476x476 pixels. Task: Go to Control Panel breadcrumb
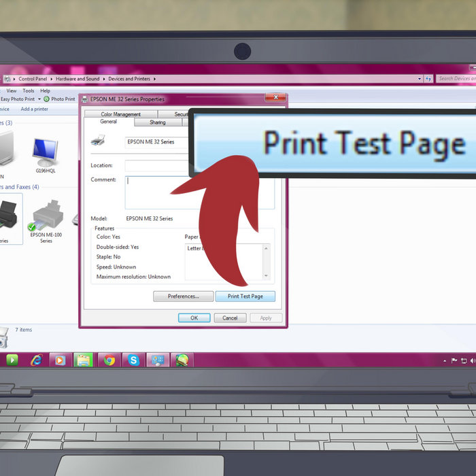pos(33,79)
